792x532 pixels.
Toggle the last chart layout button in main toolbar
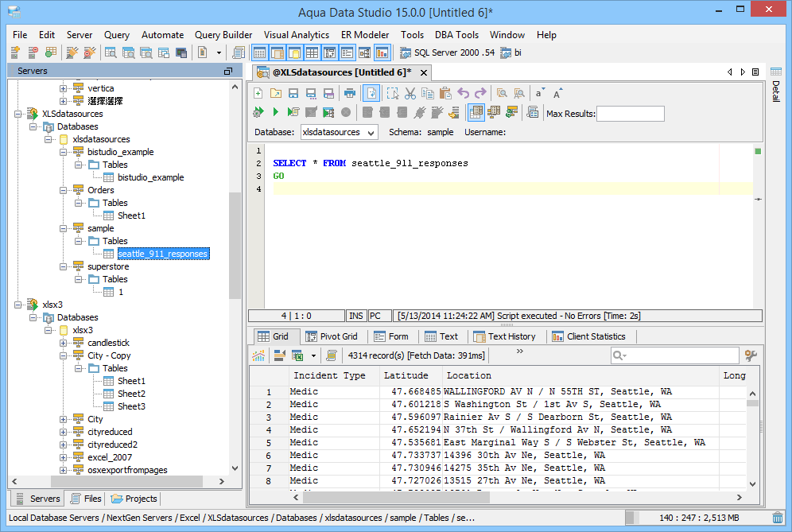382,52
